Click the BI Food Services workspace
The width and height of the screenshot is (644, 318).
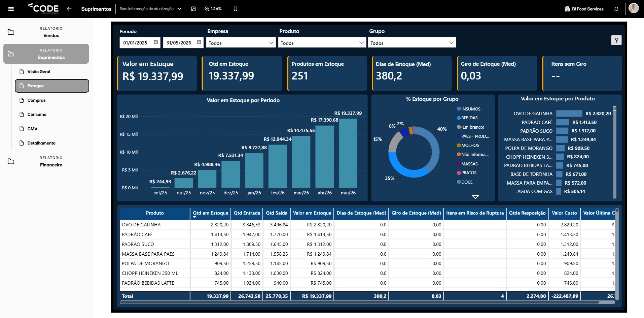click(584, 9)
